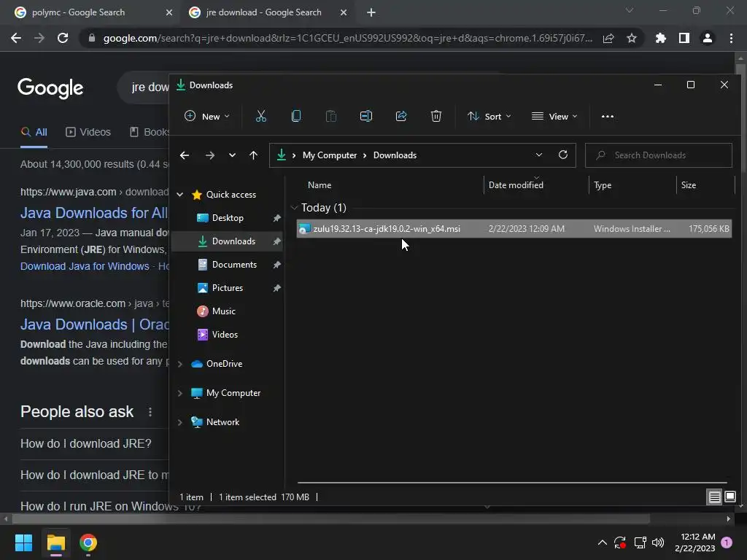Open Documents in Quick access
This screenshot has height=560, width=747.
point(234,265)
